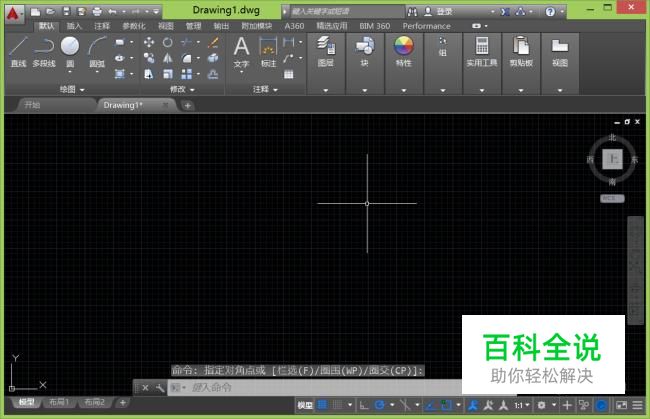Expand the quick access toolbar customize arrow
650x419 pixels.
pos(156,12)
